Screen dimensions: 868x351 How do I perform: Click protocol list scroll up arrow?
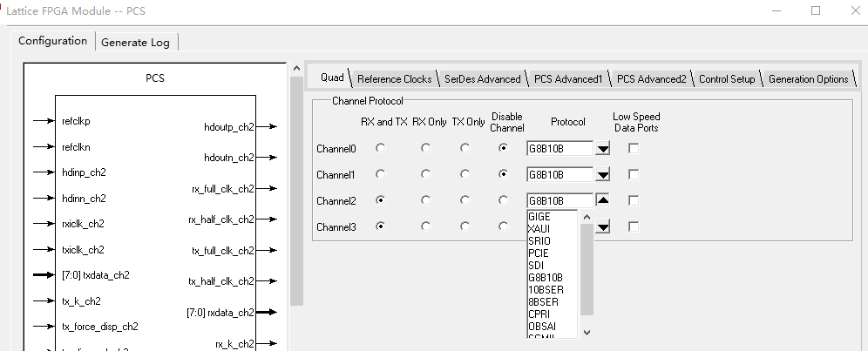pyautogui.click(x=587, y=217)
